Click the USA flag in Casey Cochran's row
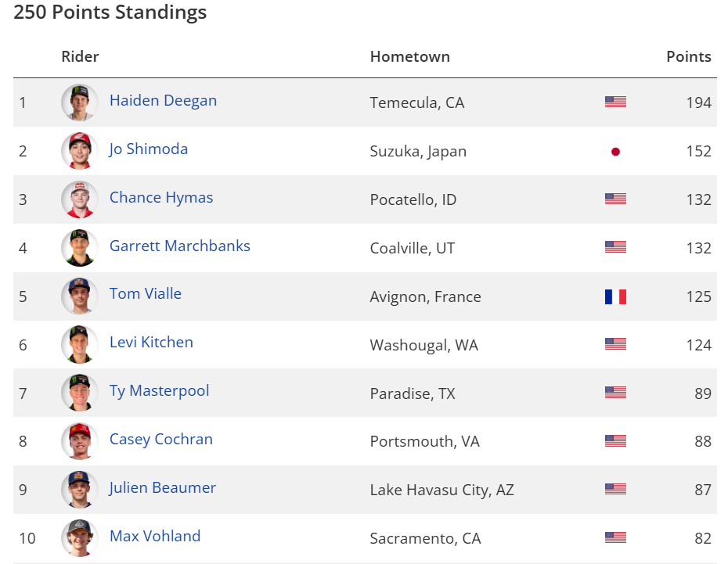 coord(615,441)
